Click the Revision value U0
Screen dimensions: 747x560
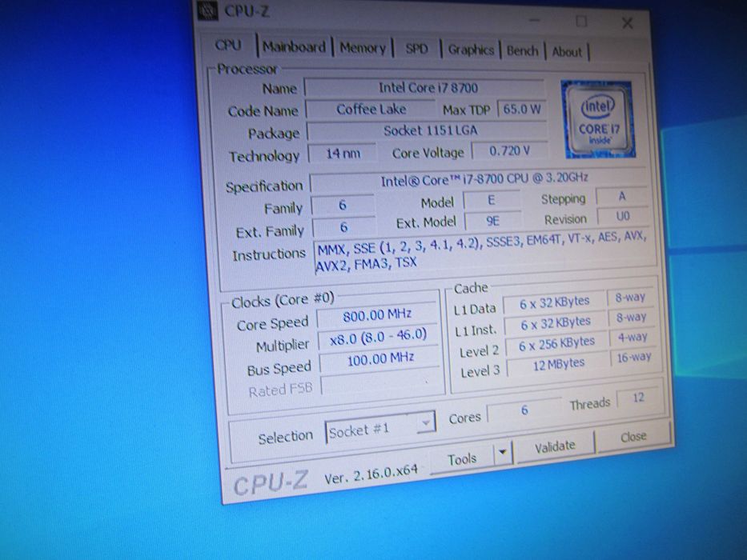tap(622, 217)
